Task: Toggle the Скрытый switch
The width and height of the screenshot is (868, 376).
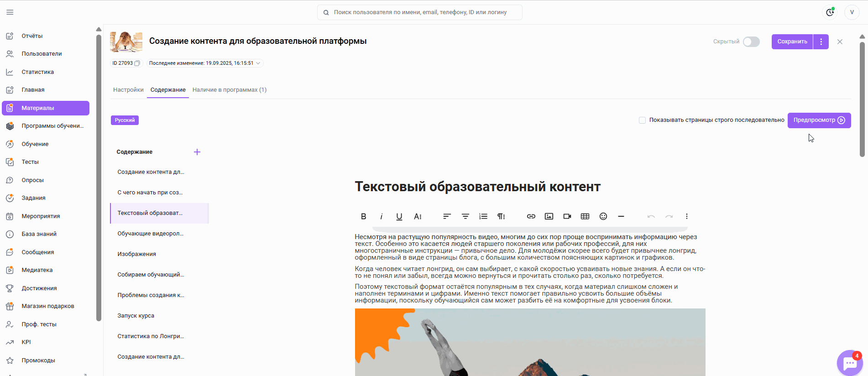Action: click(751, 42)
